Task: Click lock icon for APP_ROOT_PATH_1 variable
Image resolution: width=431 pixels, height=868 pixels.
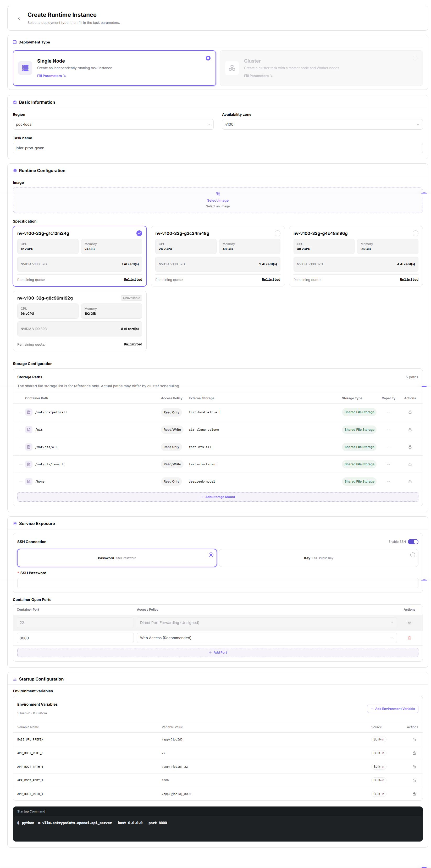Action: coord(414,794)
